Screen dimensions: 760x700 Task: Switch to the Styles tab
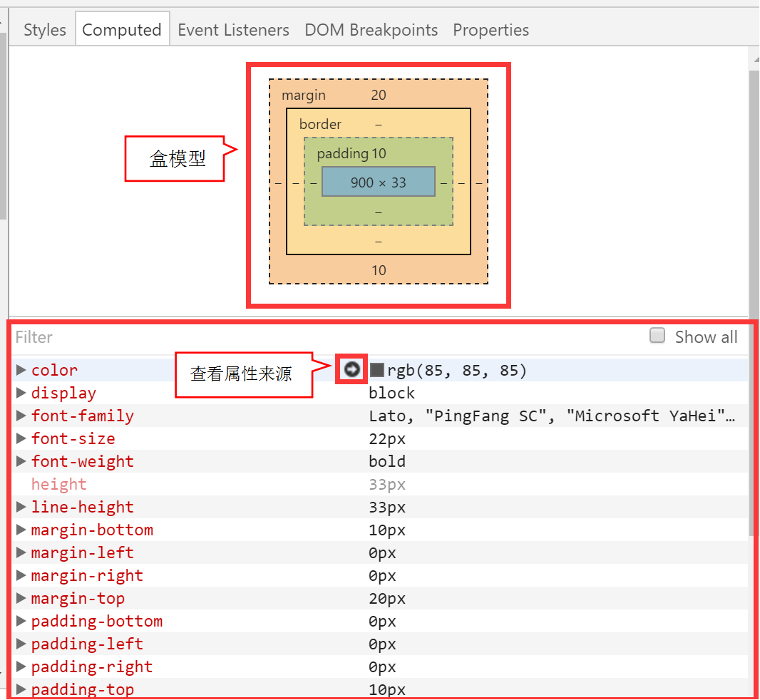44,30
